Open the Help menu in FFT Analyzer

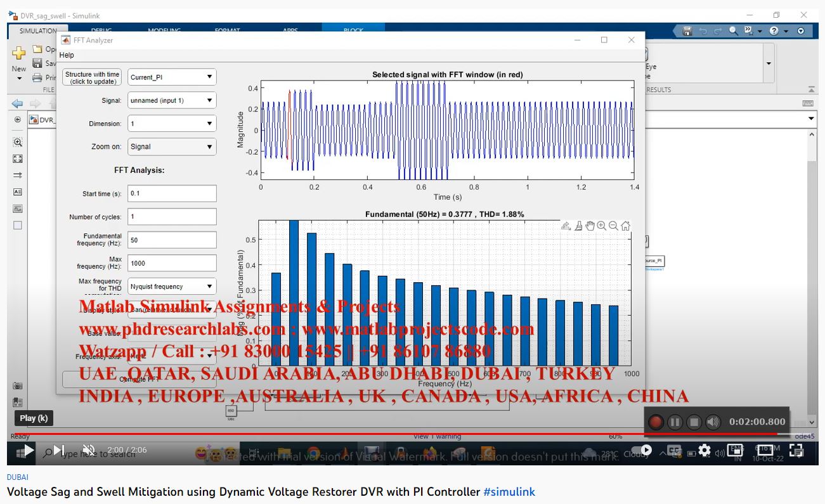pos(67,55)
